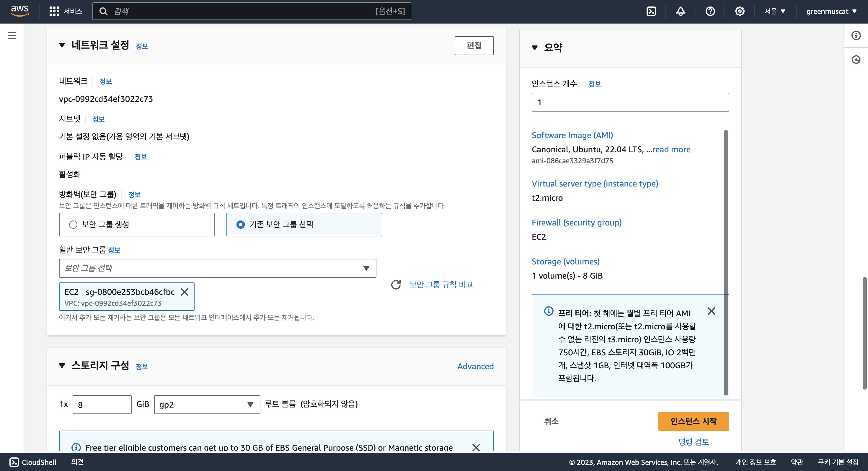The width and height of the screenshot is (868, 471).
Task: Open the settings gear icon
Action: (740, 12)
